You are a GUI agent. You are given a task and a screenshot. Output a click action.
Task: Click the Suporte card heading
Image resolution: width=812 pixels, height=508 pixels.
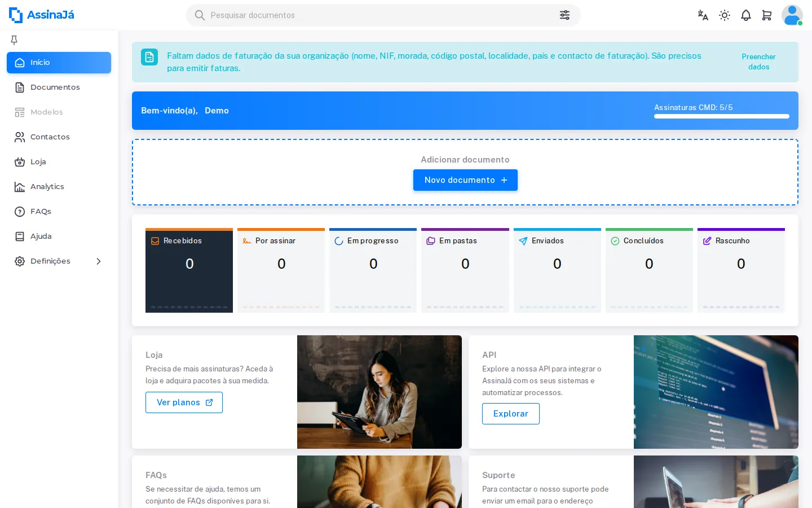coord(498,475)
